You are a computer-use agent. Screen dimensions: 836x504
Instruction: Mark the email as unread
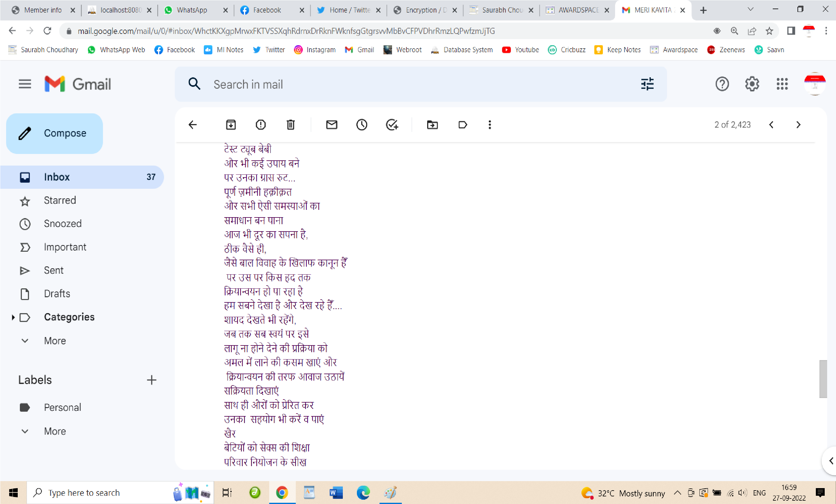pos(332,125)
